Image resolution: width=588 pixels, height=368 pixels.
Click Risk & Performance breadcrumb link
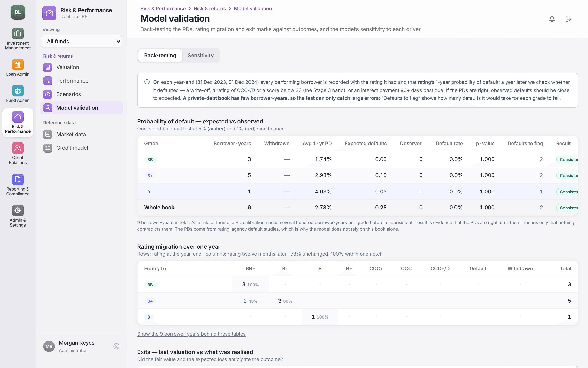coord(163,9)
